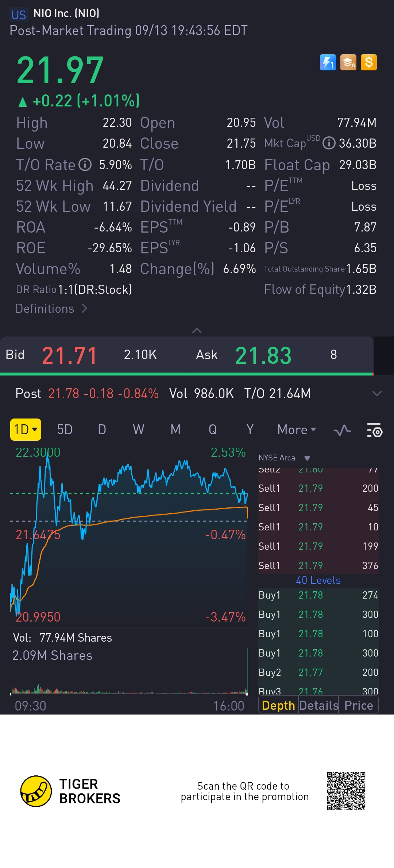The width and height of the screenshot is (394, 868).
Task: Switch chart to 5D timeframe
Action: point(65,430)
